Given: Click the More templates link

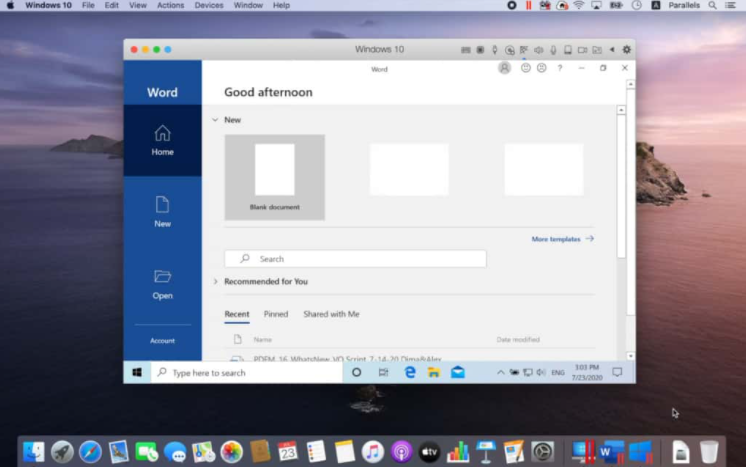Looking at the screenshot, I should click(562, 239).
